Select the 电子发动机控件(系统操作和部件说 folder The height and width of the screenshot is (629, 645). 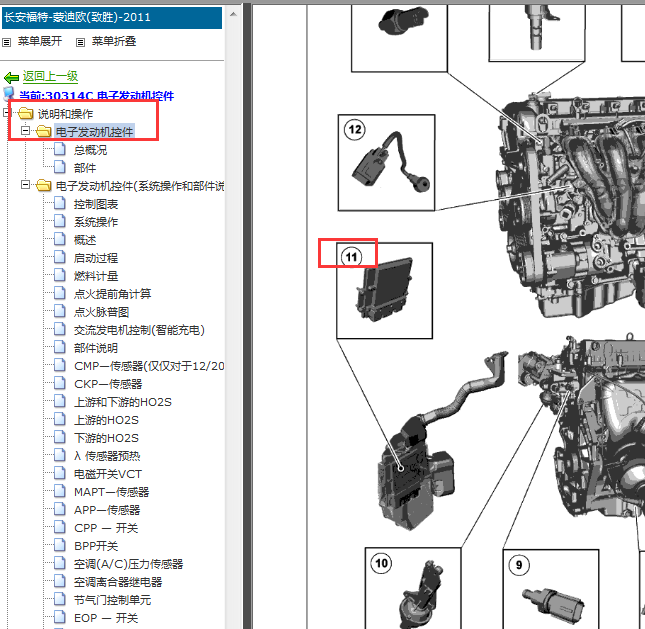tap(140, 186)
